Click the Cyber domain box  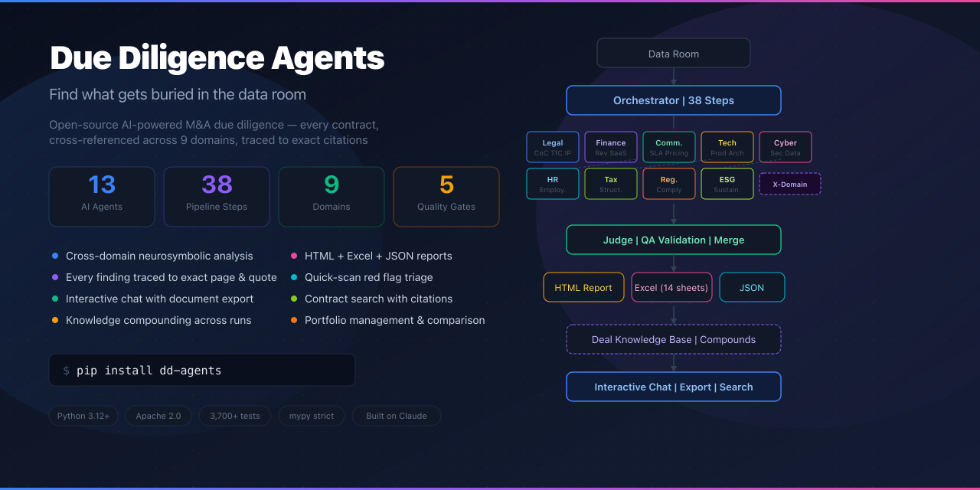786,147
